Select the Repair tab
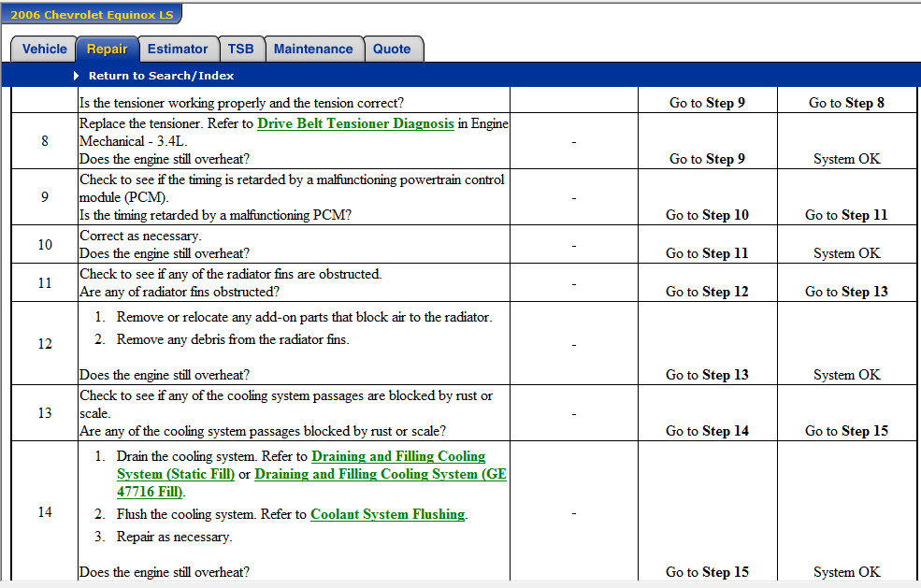921x588 pixels. (x=107, y=49)
